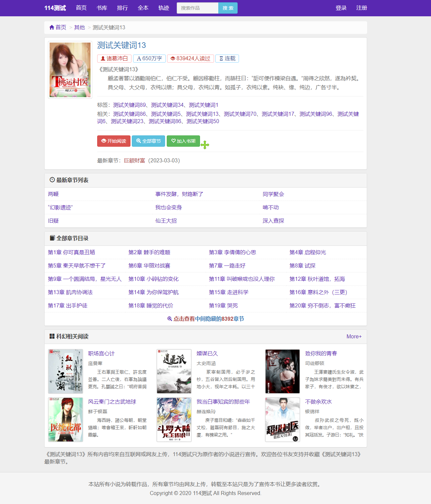431x504 pixels.
Task: Open book title 职场宫心计
Action: click(x=102, y=353)
